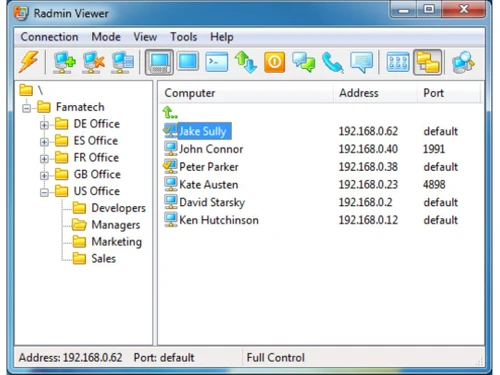
Task: Click the up-folder green arrow entry
Action: click(170, 113)
